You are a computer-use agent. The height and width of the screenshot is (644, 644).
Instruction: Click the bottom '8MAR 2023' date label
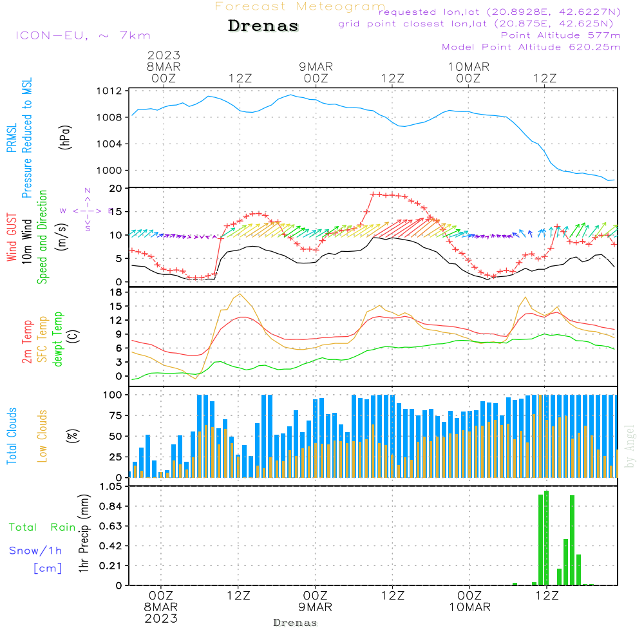point(161,612)
